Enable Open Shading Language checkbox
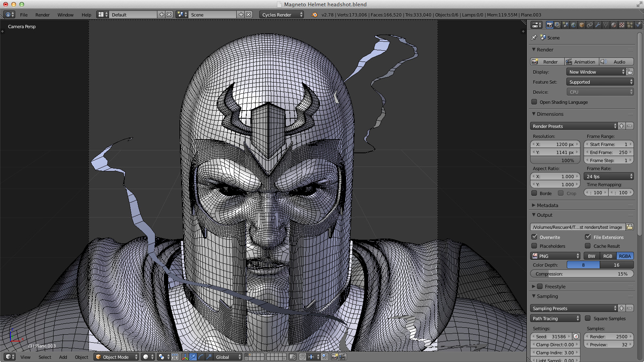This screenshot has width=644, height=362. coord(534,102)
